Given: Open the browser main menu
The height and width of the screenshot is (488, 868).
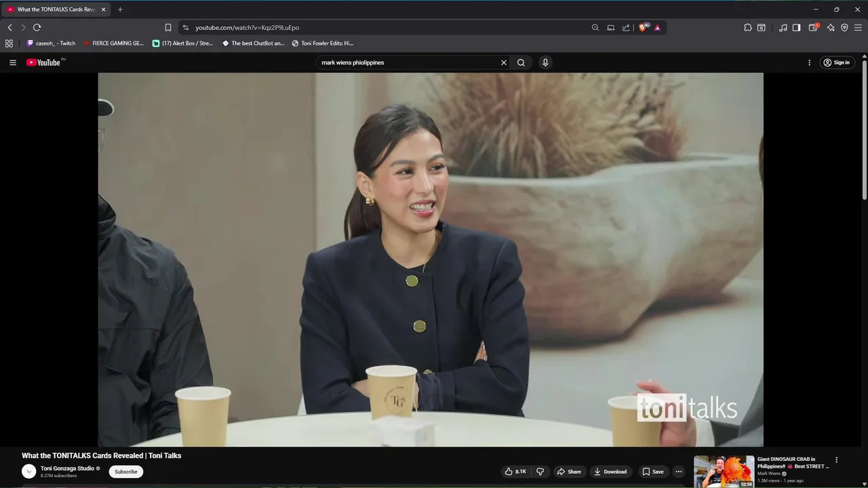Looking at the screenshot, I should 859,27.
